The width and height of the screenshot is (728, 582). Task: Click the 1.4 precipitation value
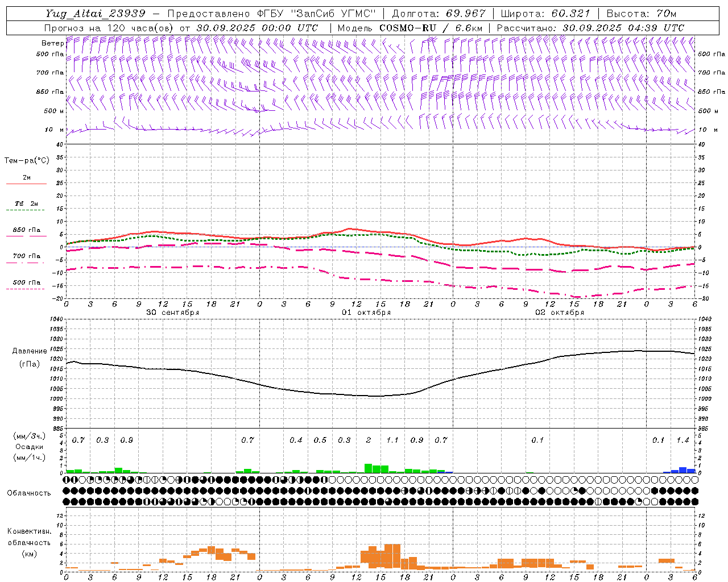[x=682, y=440]
